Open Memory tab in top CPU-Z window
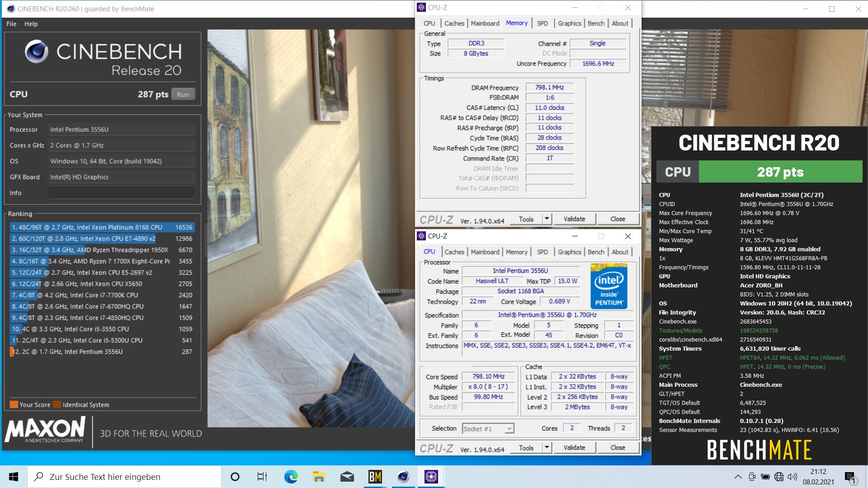Screen dimensions: 868x488 [x=516, y=23]
